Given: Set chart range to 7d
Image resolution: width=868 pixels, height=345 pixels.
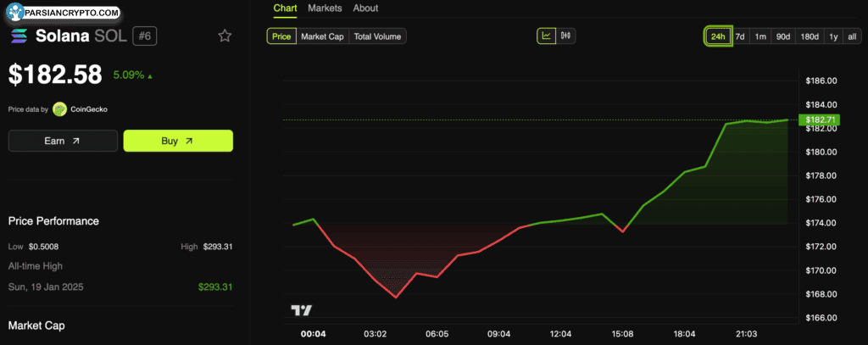Looking at the screenshot, I should (740, 36).
